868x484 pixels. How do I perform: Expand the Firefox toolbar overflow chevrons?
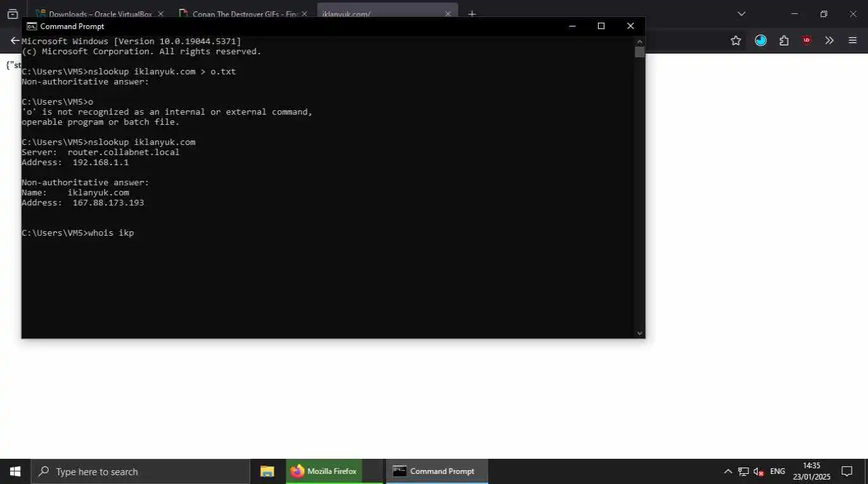coord(830,40)
